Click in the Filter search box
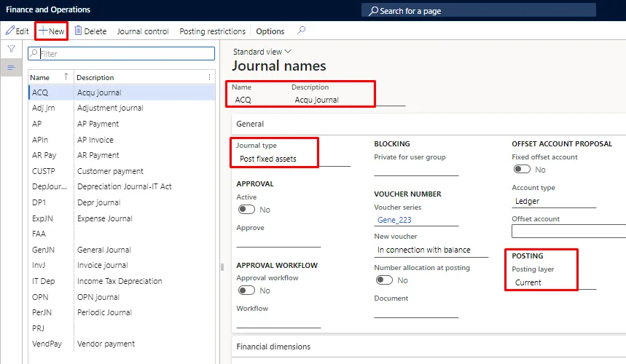This screenshot has height=364, width=626. tap(122, 53)
